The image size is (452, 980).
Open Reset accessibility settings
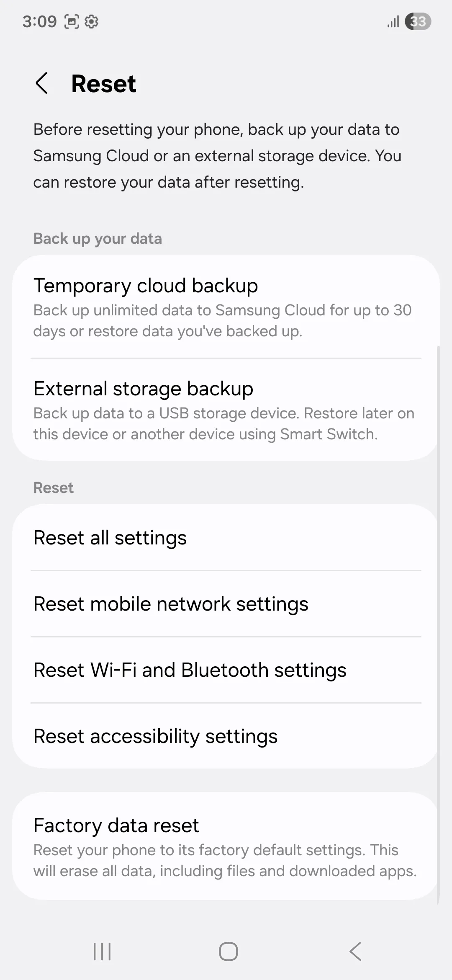(226, 736)
